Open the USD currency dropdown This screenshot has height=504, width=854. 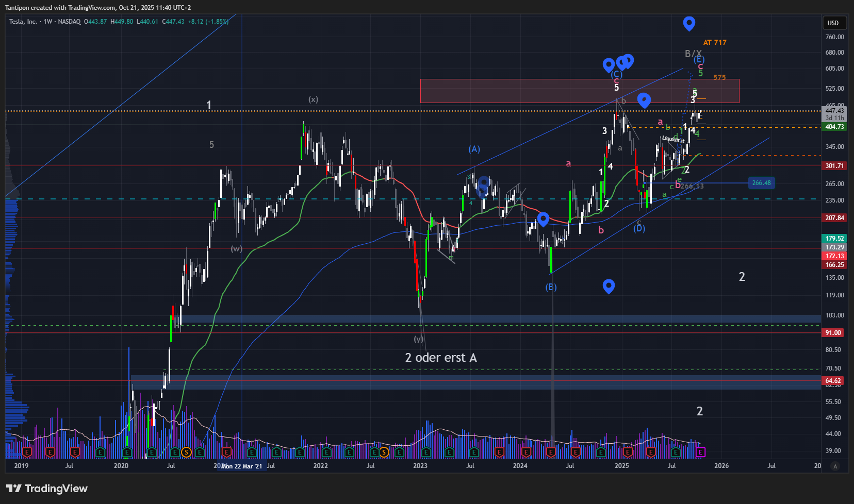tap(833, 23)
